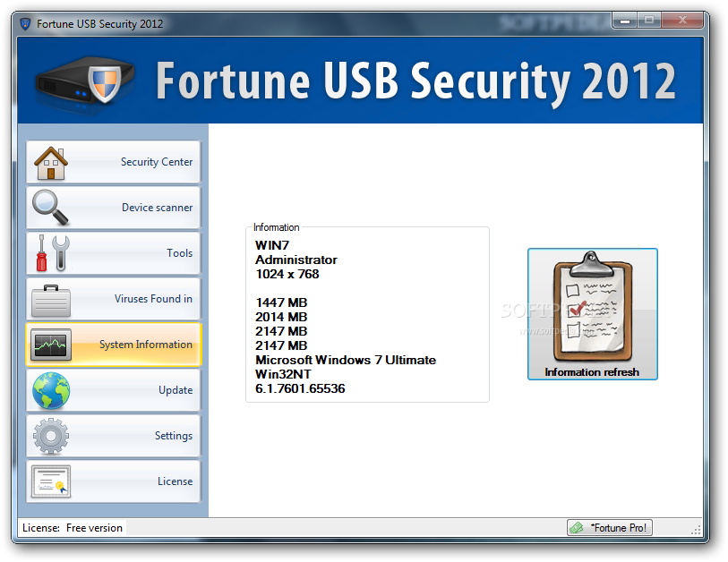This screenshot has height=562, width=728.
Task: Open Viruses Found in section
Action: 114,299
